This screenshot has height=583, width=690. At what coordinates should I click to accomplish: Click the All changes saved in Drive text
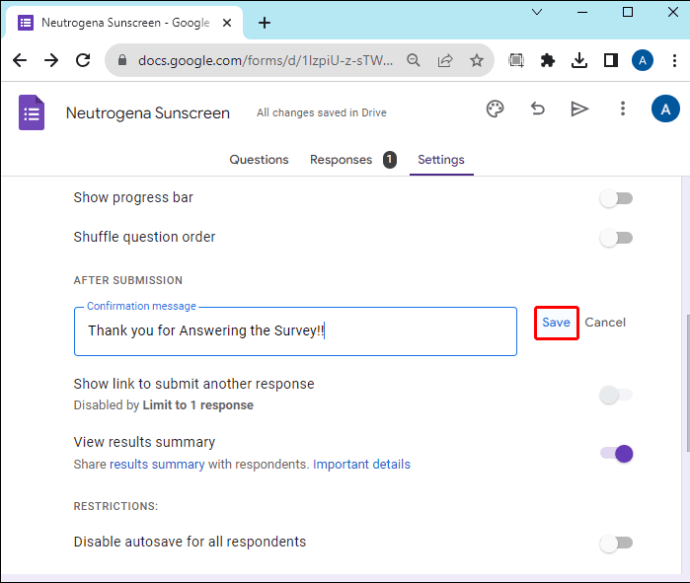coord(321,113)
